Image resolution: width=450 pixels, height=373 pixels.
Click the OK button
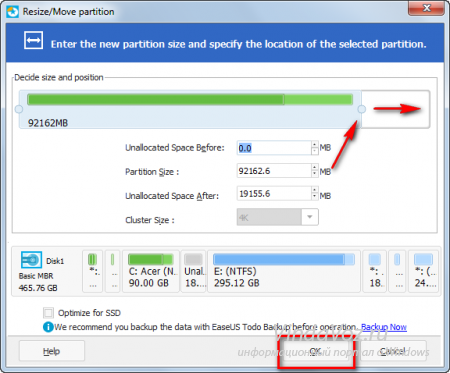(315, 351)
